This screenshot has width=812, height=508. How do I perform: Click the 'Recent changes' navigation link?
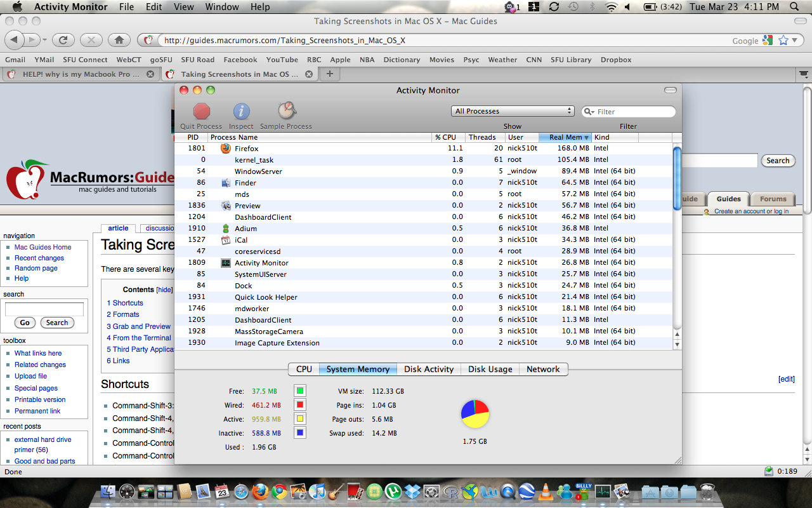pos(39,258)
